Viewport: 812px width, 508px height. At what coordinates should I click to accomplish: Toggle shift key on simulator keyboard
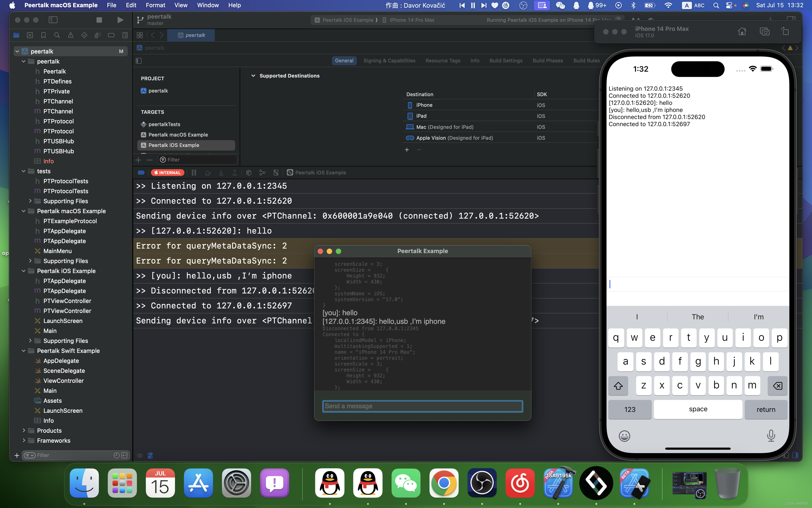coord(618,386)
